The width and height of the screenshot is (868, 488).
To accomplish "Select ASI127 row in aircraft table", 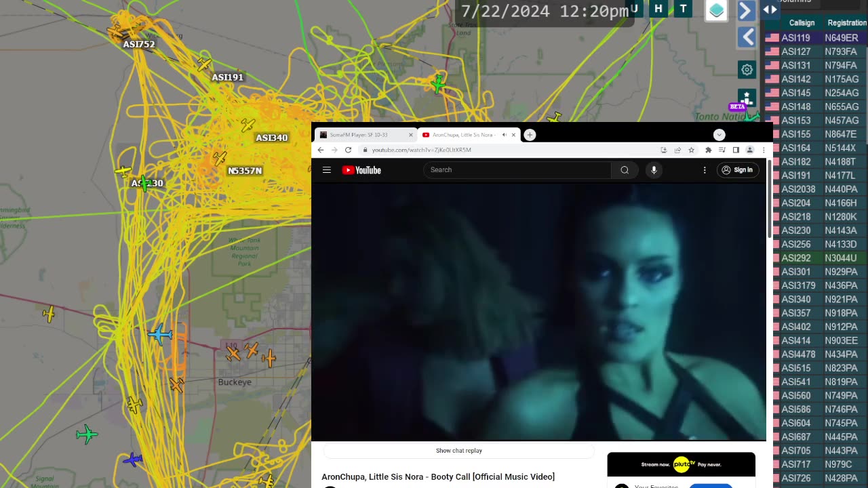I will point(816,52).
